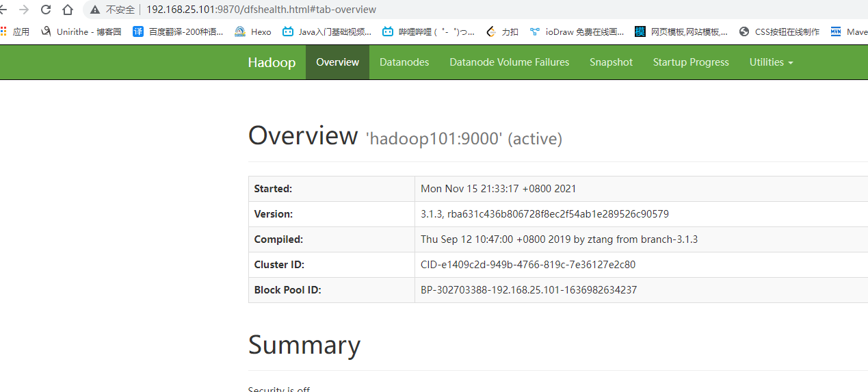This screenshot has height=392, width=868.
Task: Open the Startup Progress tab
Action: (x=691, y=62)
